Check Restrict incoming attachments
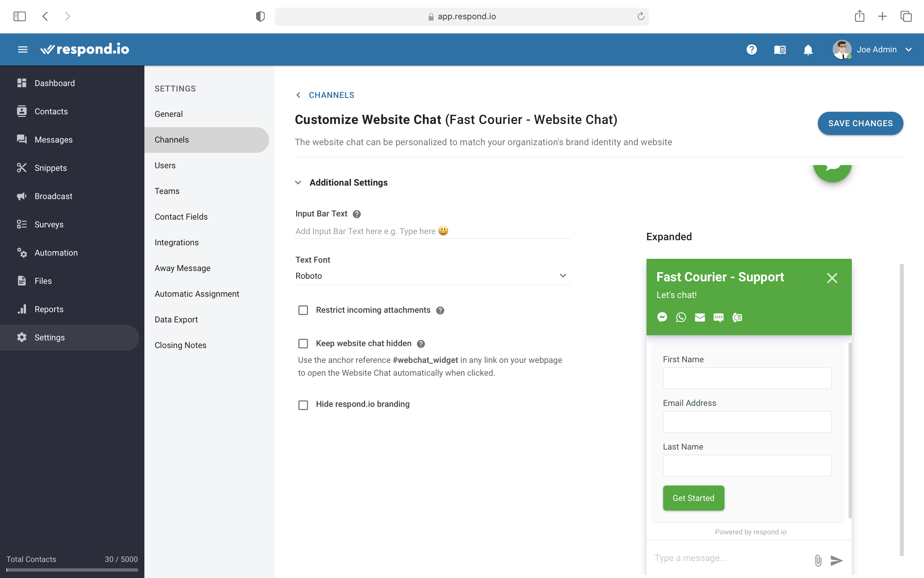Image resolution: width=924 pixels, height=578 pixels. tap(303, 310)
